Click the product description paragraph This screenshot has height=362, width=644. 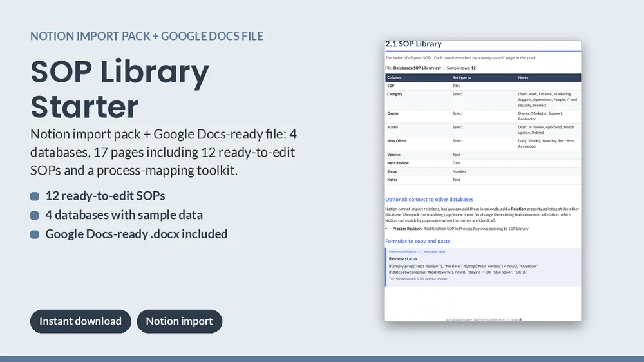[x=164, y=152]
